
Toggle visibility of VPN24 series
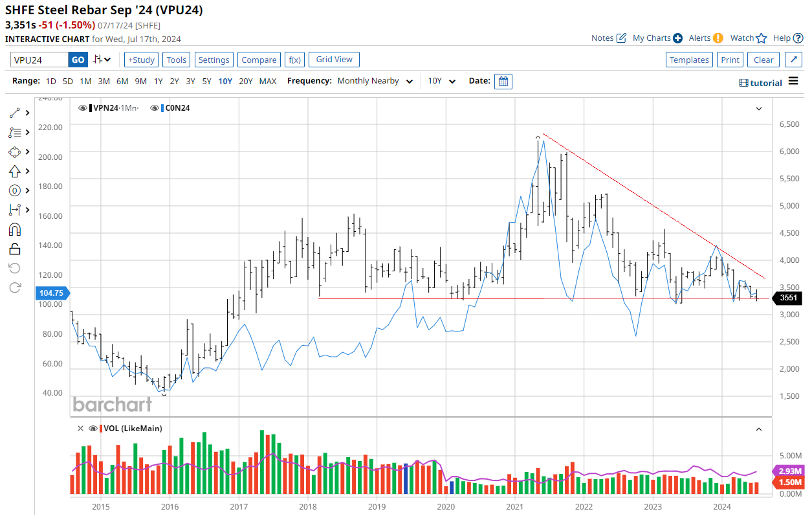coord(82,108)
